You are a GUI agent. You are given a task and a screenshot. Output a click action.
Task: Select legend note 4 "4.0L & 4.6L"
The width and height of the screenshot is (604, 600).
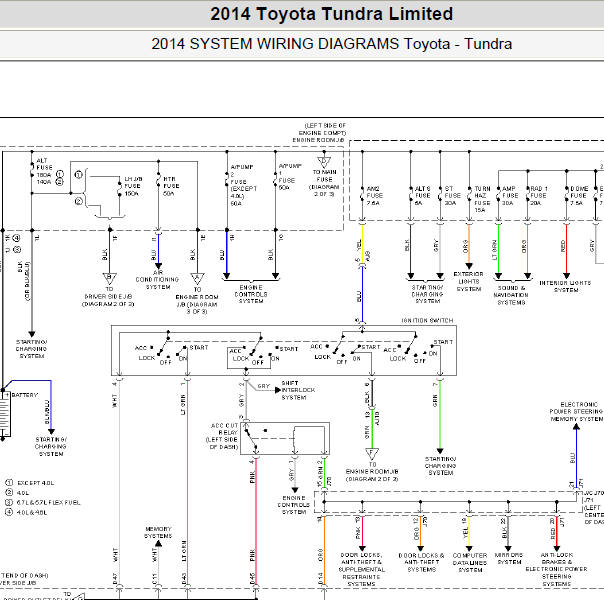pyautogui.click(x=26, y=512)
